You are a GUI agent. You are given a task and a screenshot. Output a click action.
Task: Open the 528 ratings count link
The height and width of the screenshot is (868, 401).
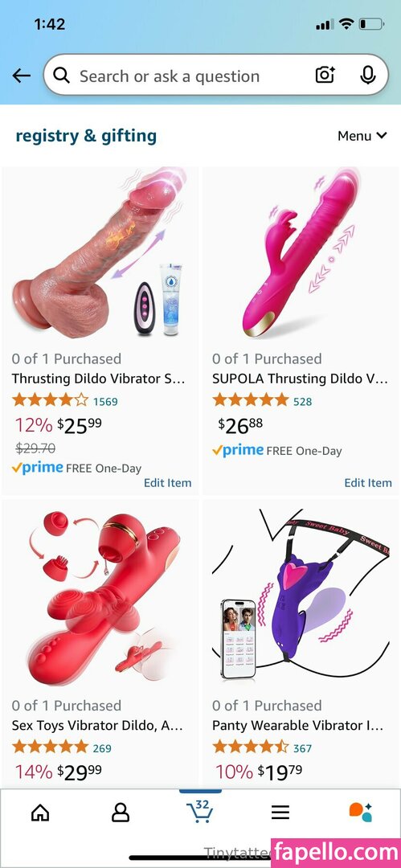point(302,401)
